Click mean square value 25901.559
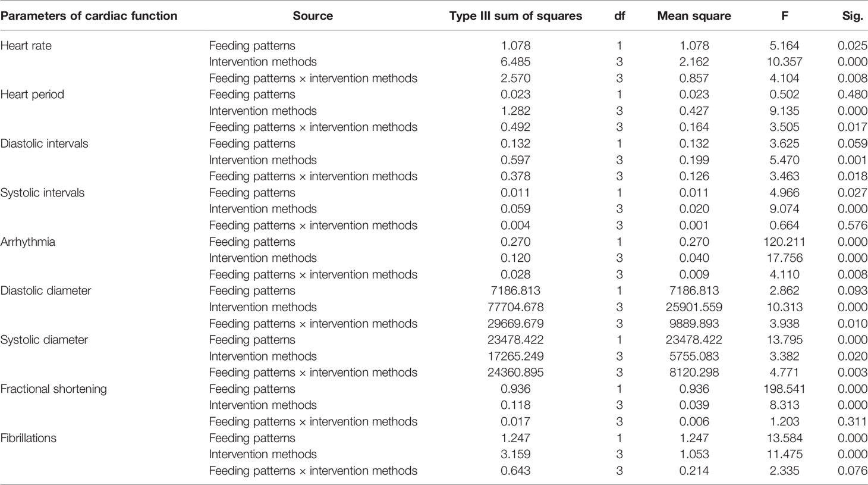 point(694,307)
